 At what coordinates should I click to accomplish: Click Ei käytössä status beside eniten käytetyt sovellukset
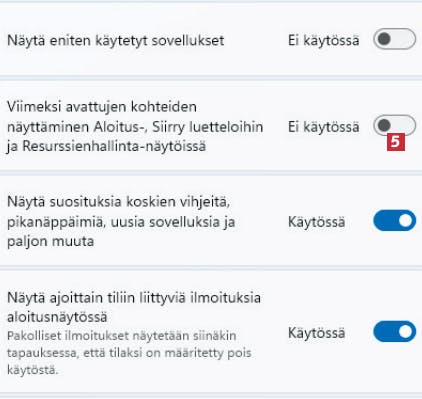coord(323,40)
